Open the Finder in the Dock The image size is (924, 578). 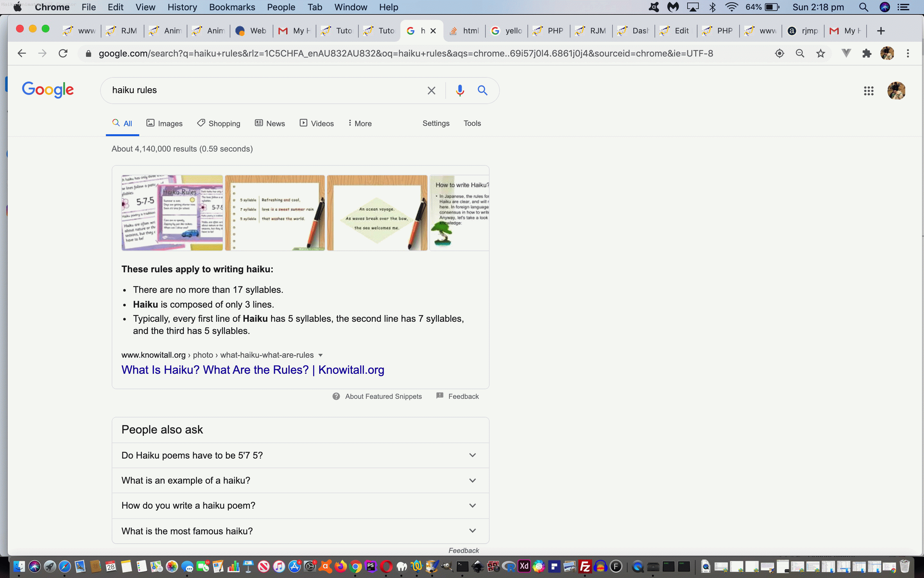pyautogui.click(x=19, y=566)
